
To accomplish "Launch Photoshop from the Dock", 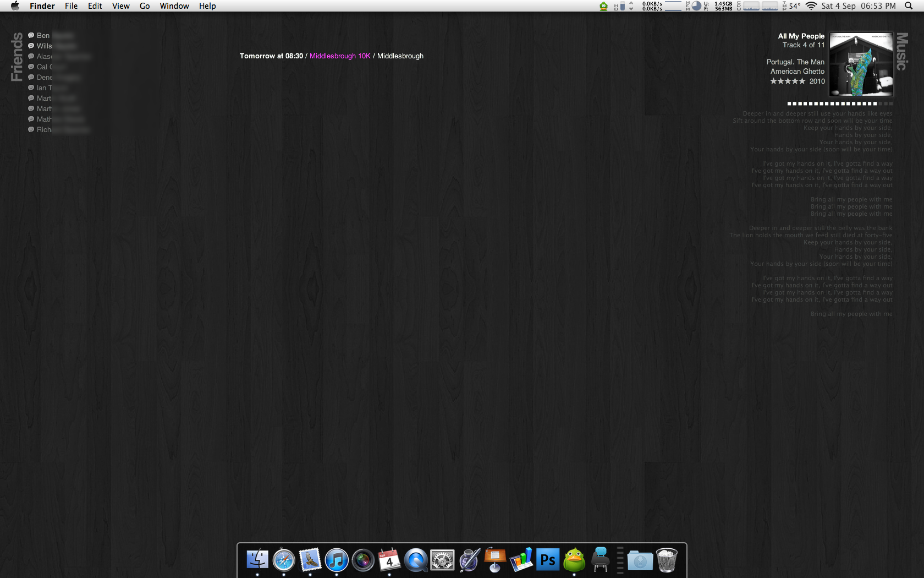I will 548,560.
